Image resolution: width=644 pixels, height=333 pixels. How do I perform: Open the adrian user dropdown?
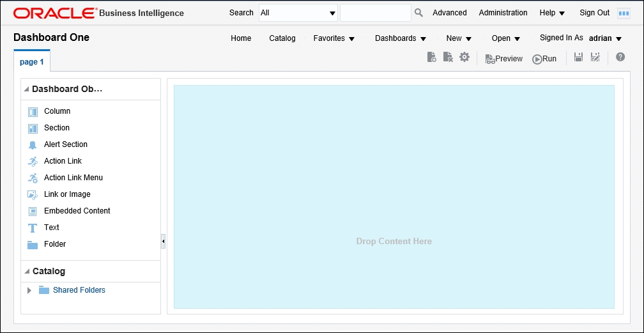(x=606, y=38)
